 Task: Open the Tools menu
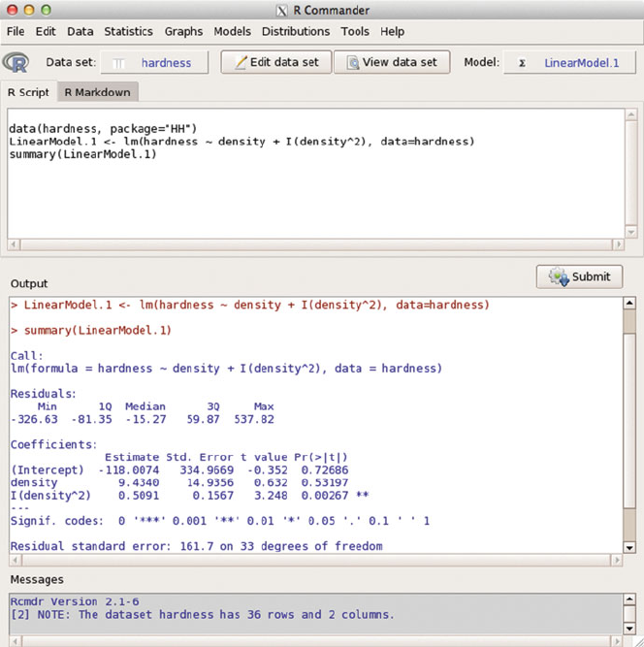coord(355,31)
